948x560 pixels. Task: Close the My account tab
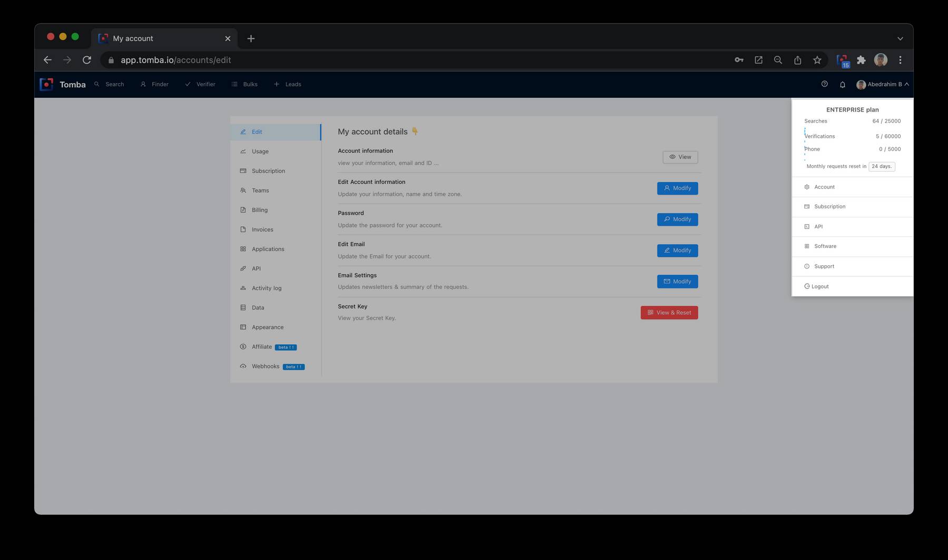pyautogui.click(x=228, y=38)
